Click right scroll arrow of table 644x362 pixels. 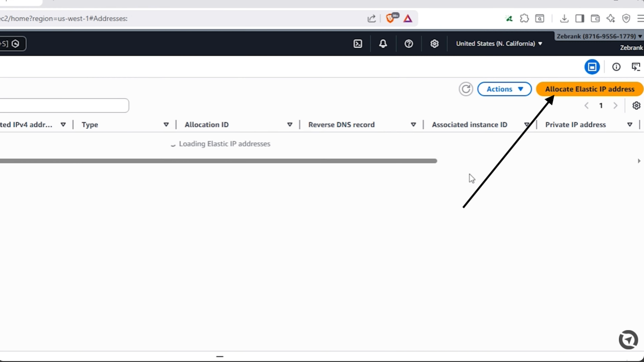pyautogui.click(x=639, y=161)
